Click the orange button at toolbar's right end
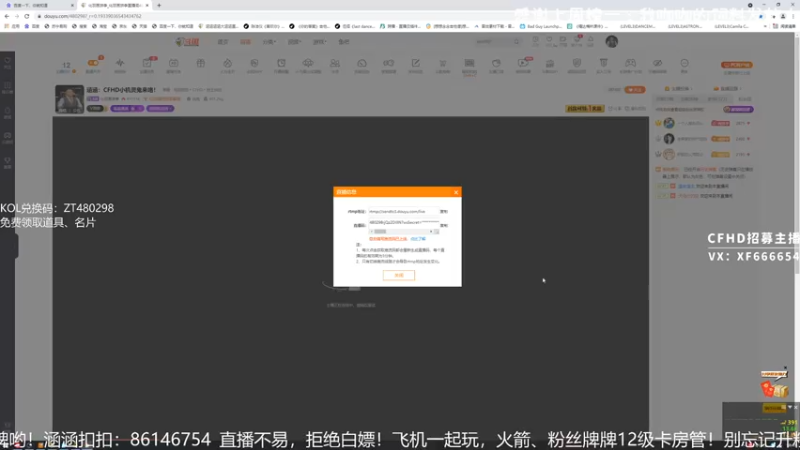The image size is (800, 450). [737, 65]
